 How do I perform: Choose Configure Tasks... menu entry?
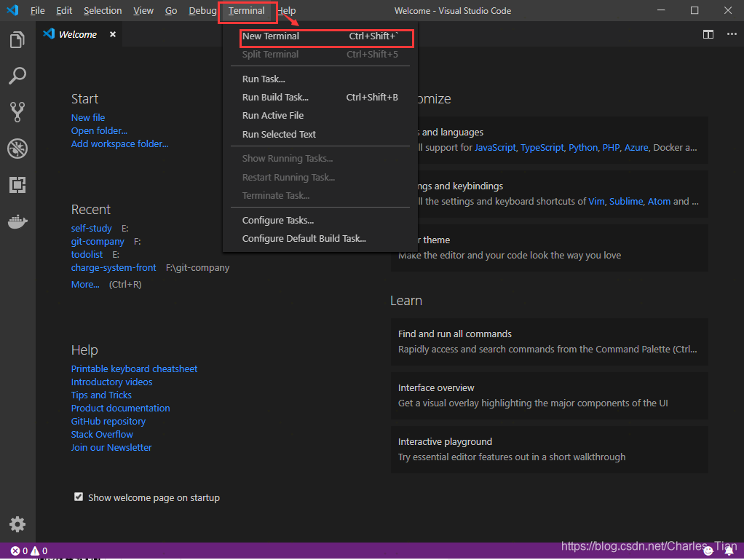click(x=320, y=220)
